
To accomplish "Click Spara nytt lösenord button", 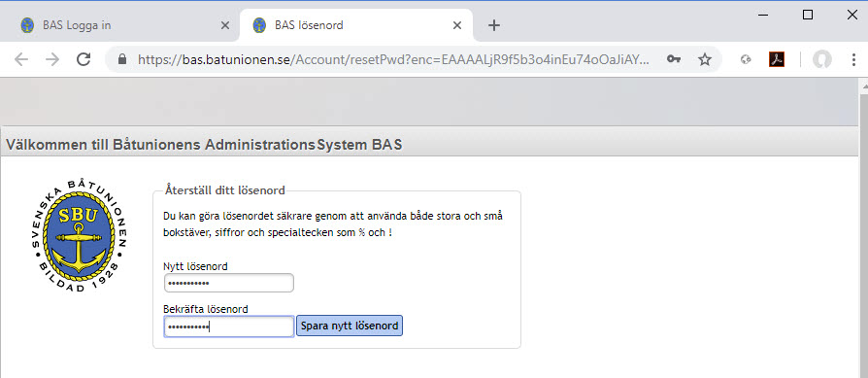I will click(350, 326).
